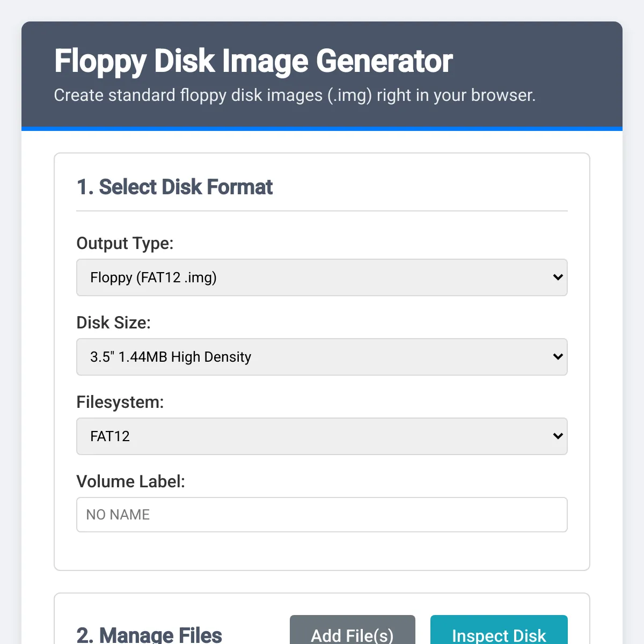Click the Floppy Disk Image Generator title
This screenshot has height=644, width=644.
tap(253, 61)
